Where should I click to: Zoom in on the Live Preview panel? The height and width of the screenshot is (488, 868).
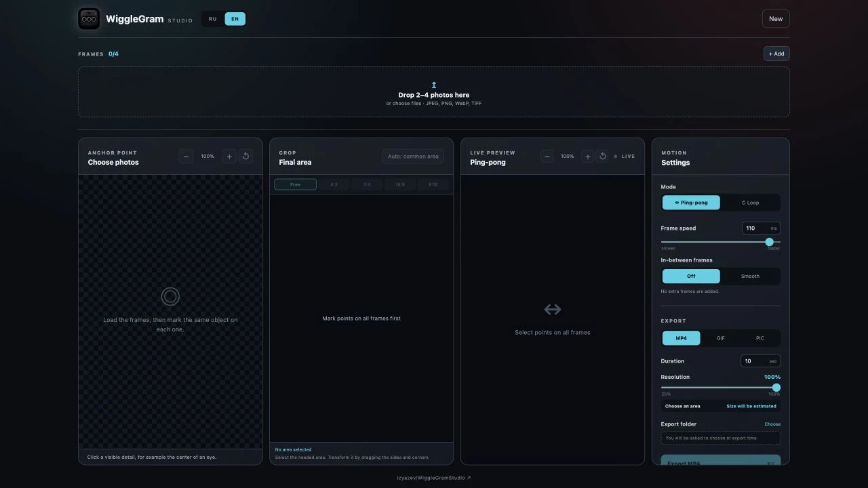click(587, 157)
